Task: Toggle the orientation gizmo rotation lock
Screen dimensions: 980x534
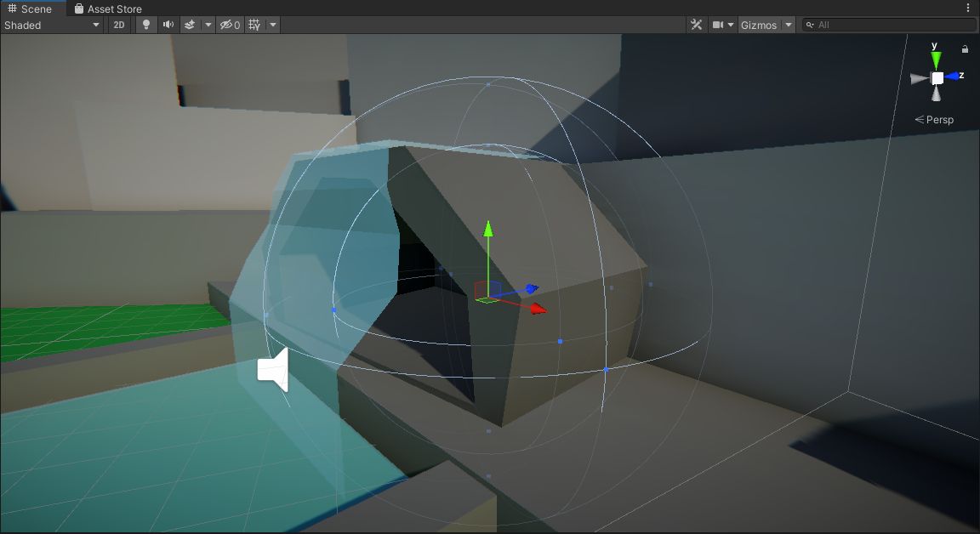Action: click(x=965, y=48)
